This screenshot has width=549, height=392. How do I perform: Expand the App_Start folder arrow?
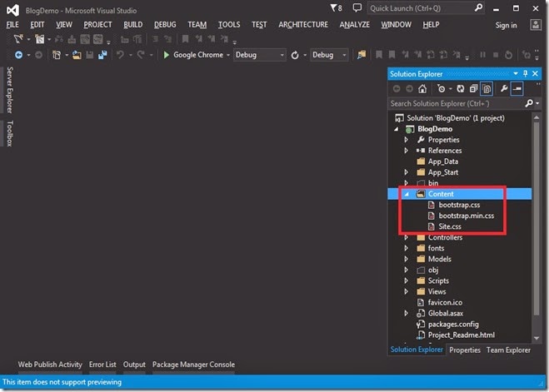pos(407,172)
